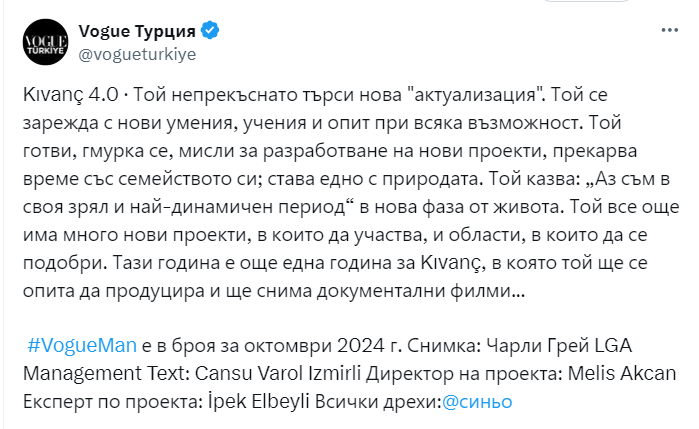699x429 pixels.
Task: Click the @vogueturkiye handle
Action: [x=135, y=53]
